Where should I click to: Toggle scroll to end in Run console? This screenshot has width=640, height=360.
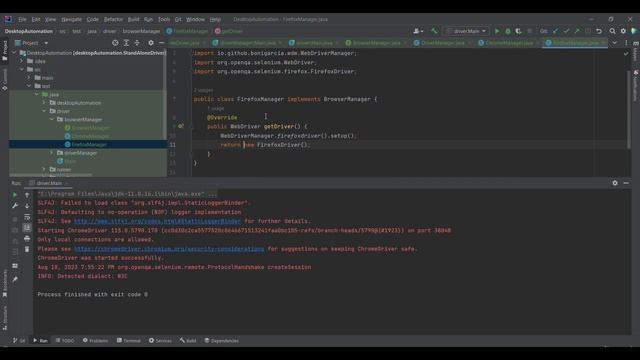pyautogui.click(x=27, y=227)
